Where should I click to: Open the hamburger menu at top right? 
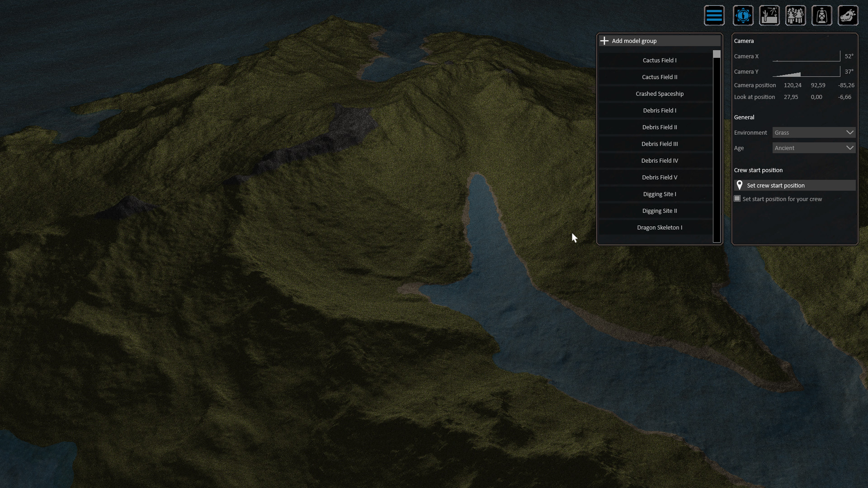pyautogui.click(x=714, y=15)
